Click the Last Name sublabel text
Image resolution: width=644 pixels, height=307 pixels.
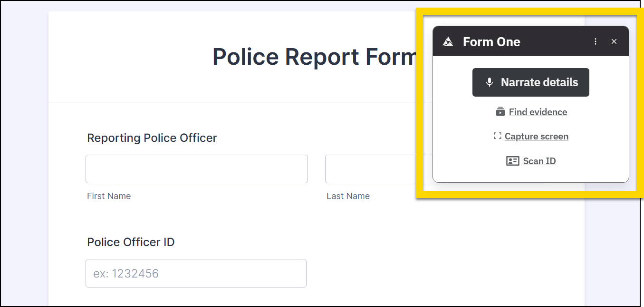tap(348, 196)
